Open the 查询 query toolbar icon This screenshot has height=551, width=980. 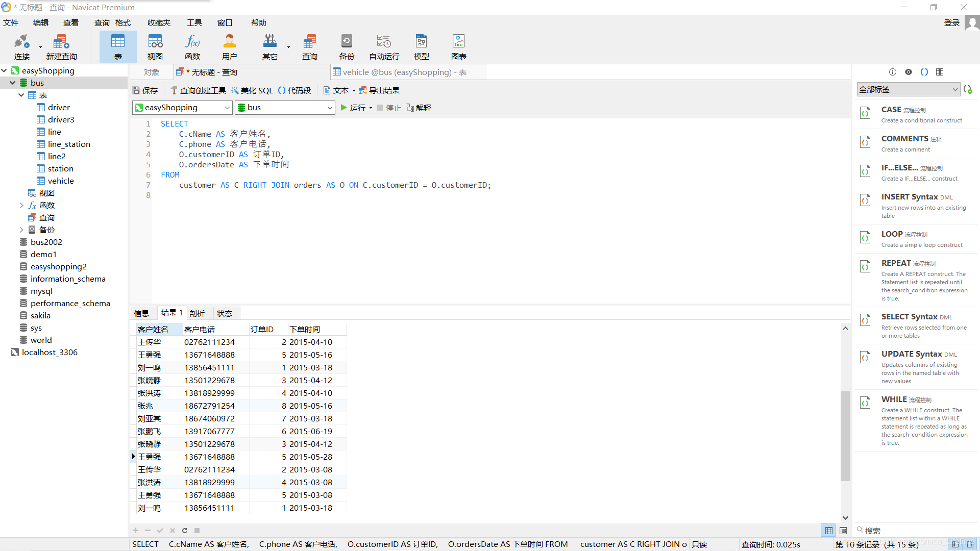point(310,47)
